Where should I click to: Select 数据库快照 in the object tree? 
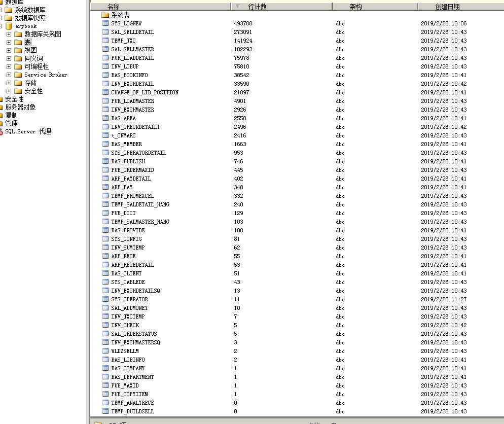(x=30, y=18)
